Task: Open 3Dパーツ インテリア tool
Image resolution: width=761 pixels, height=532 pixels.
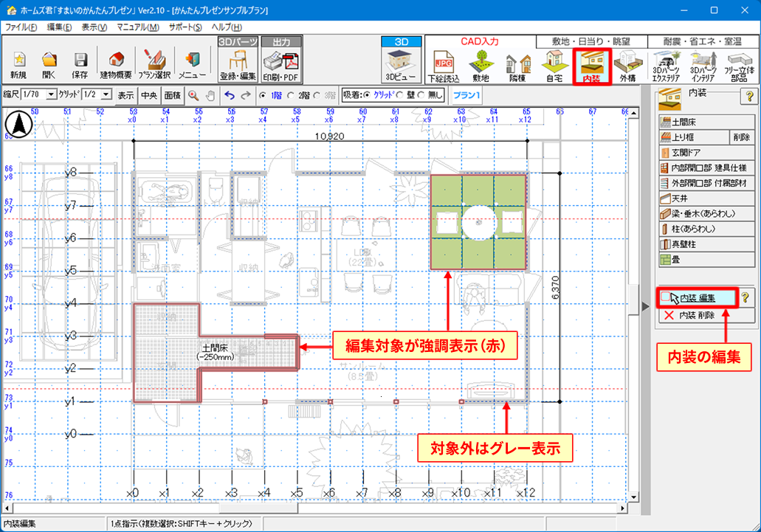Action: [x=703, y=67]
